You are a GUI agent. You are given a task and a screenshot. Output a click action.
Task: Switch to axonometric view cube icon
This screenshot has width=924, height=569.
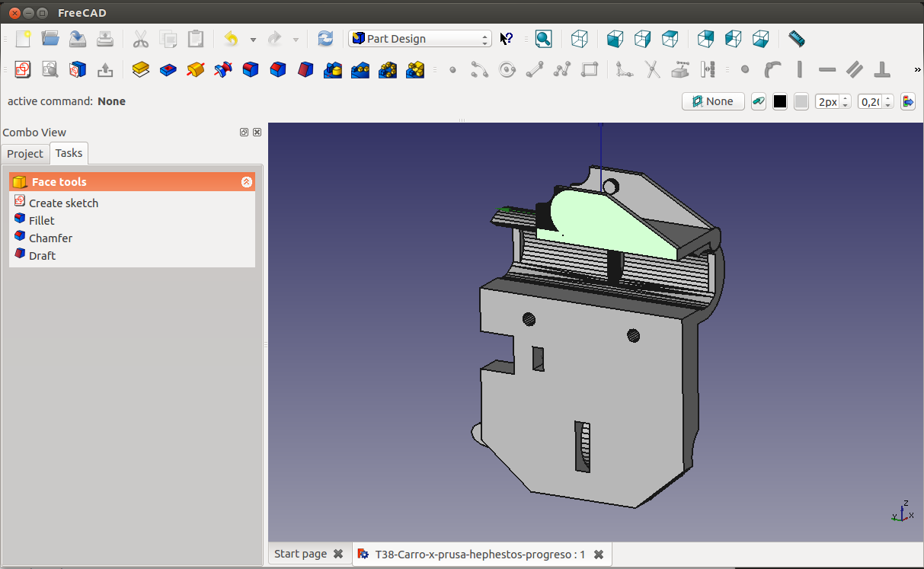pyautogui.click(x=580, y=39)
